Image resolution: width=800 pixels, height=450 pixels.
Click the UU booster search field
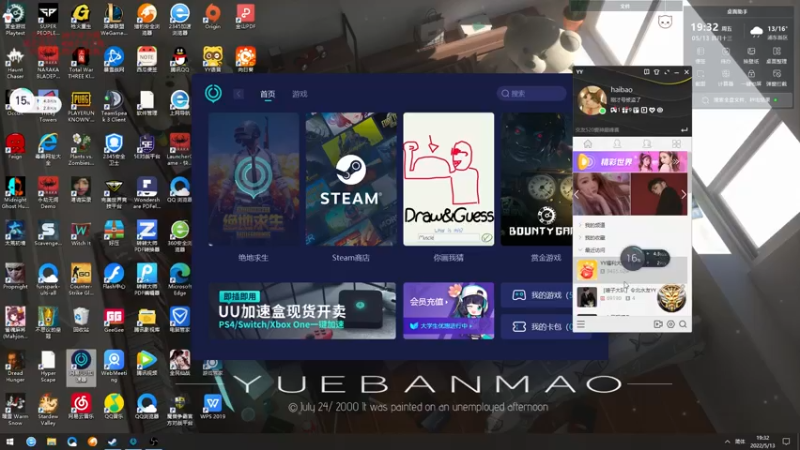point(531,93)
